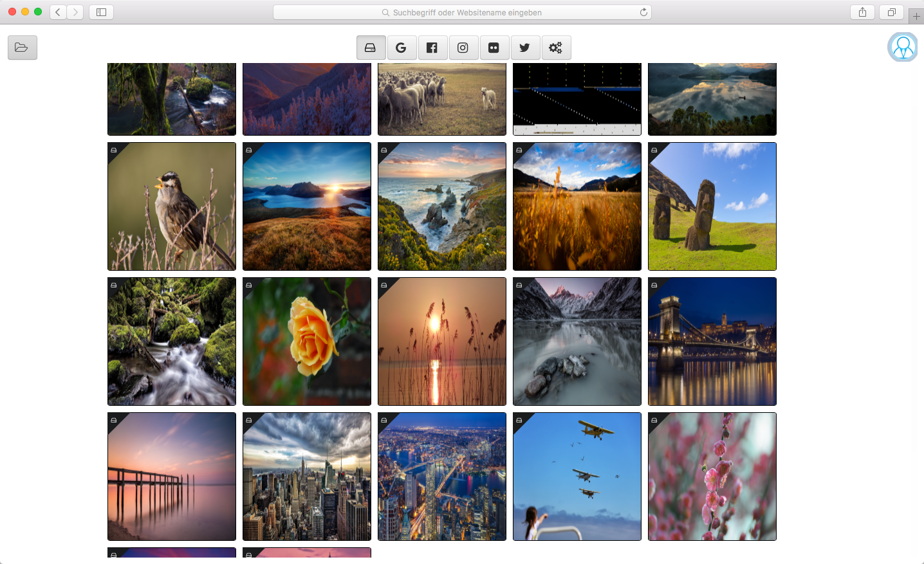The height and width of the screenshot is (564, 924).
Task: Click drive badge on sparrow photo
Action: [114, 150]
